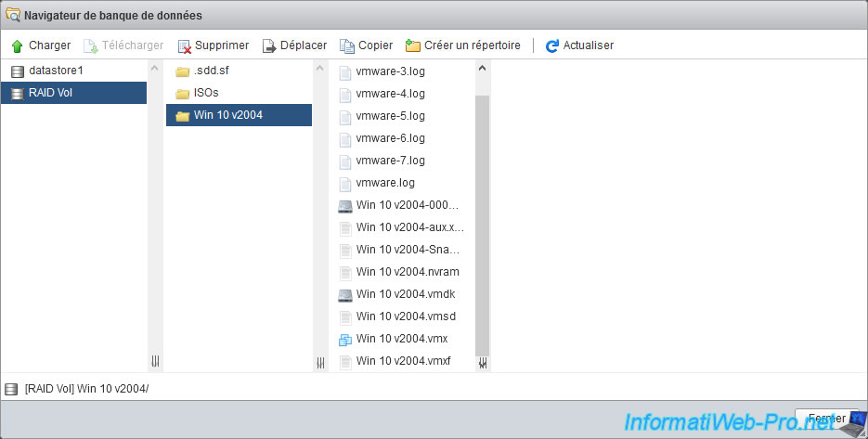
Task: Select the Win 10 v2004 folder
Action: (x=227, y=115)
